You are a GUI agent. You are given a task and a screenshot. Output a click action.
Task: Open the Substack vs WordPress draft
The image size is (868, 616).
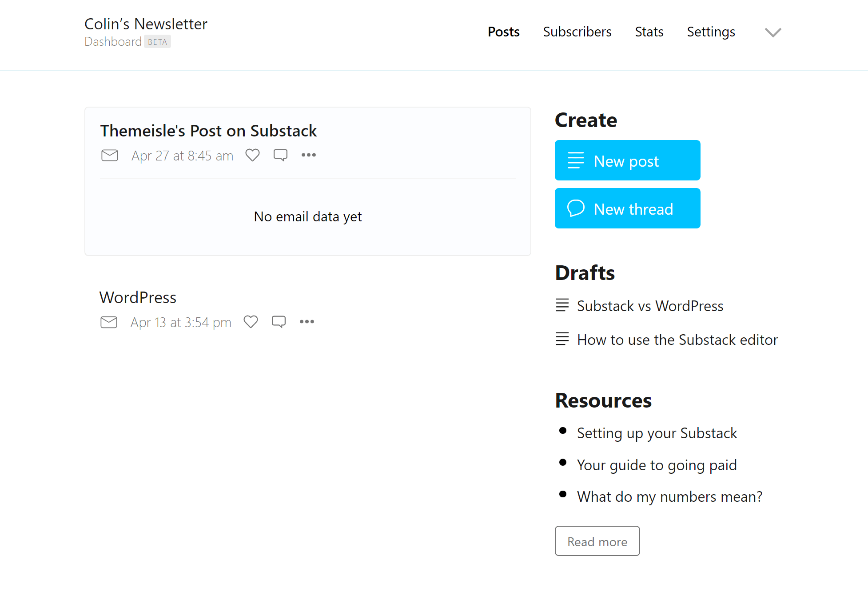pos(649,306)
